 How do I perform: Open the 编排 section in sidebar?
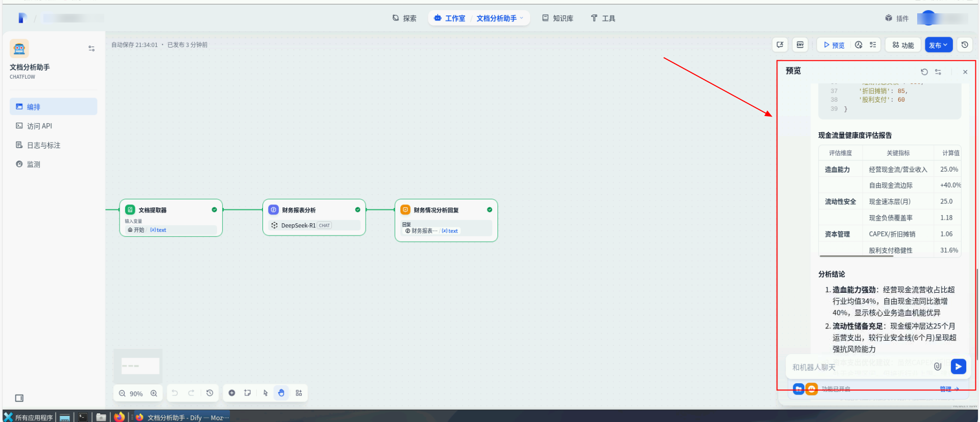tap(53, 107)
